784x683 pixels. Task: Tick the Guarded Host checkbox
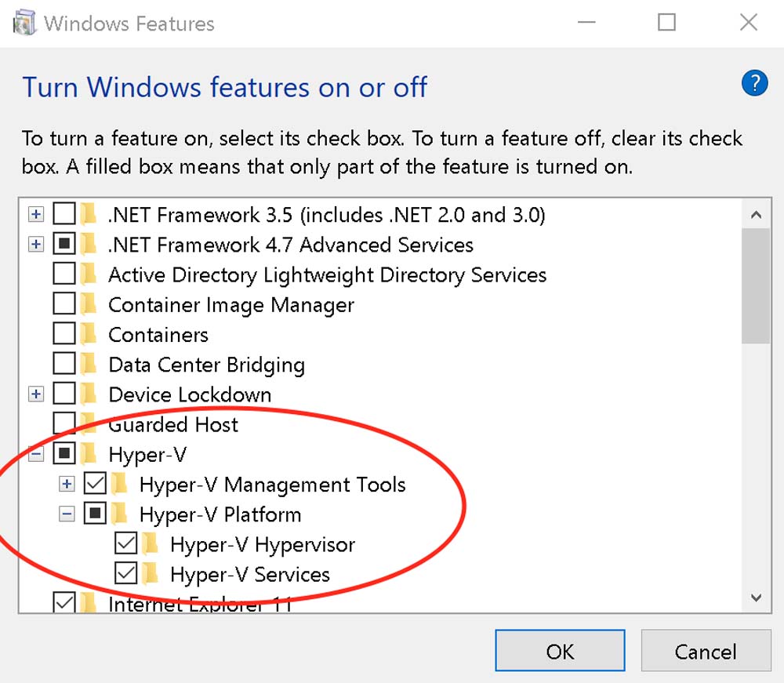tap(64, 424)
